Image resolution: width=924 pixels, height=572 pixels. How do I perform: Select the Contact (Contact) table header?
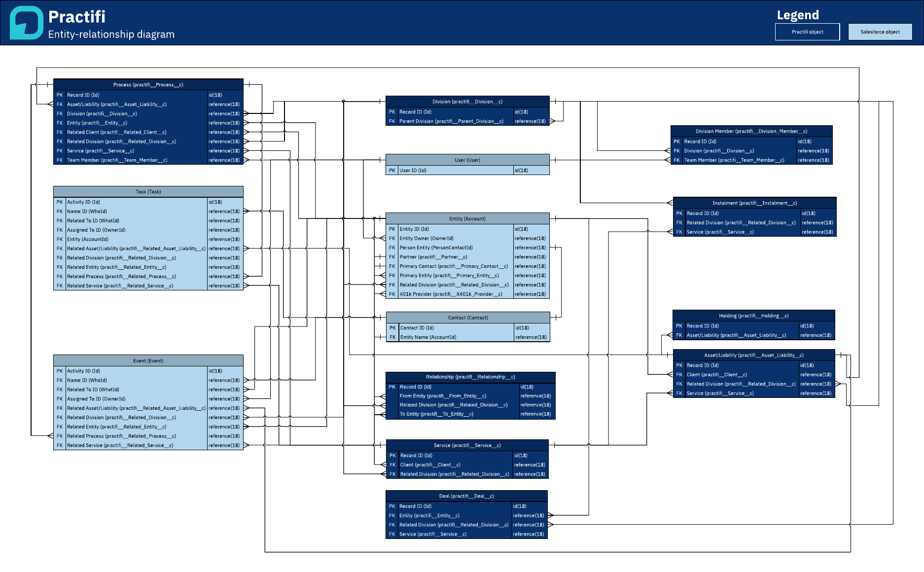point(468,318)
